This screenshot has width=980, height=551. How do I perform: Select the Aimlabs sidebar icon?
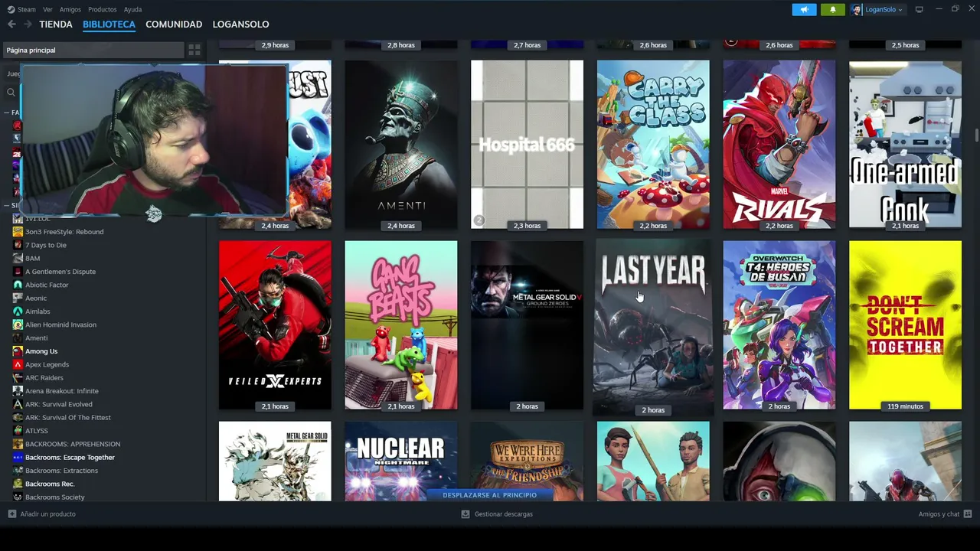coord(18,311)
